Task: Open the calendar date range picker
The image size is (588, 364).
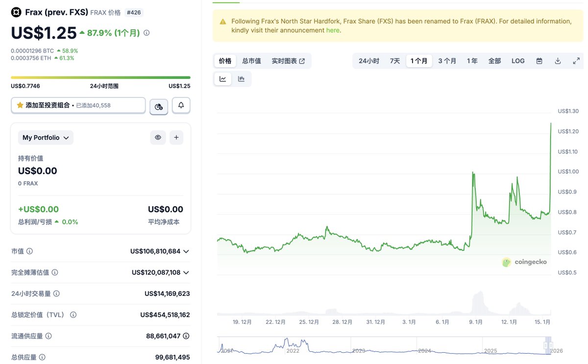Action: (x=539, y=61)
